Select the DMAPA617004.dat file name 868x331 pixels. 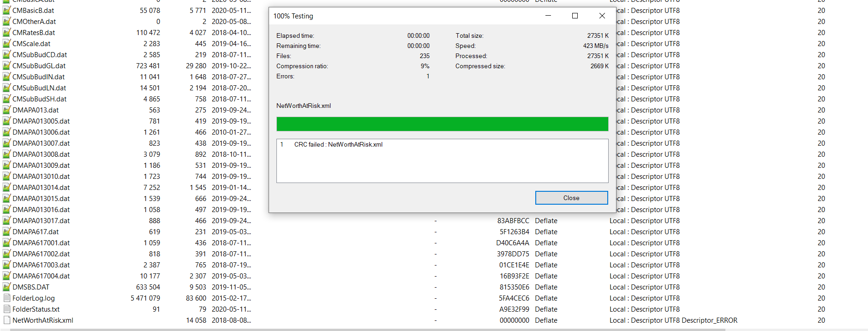pyautogui.click(x=41, y=276)
